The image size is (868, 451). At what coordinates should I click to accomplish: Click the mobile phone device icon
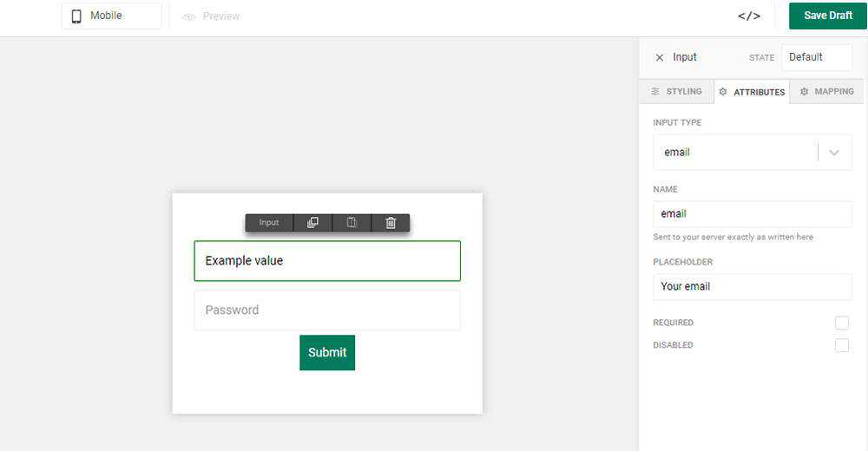pos(76,16)
